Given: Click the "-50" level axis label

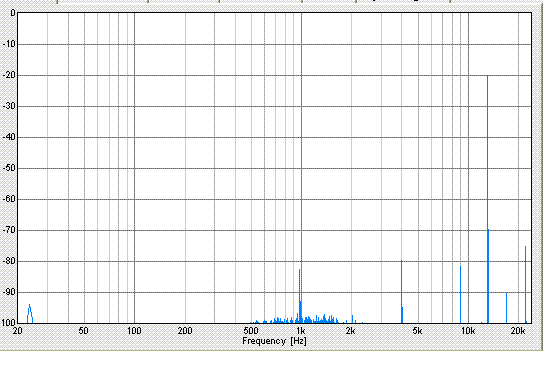Looking at the screenshot, I should (9, 168).
